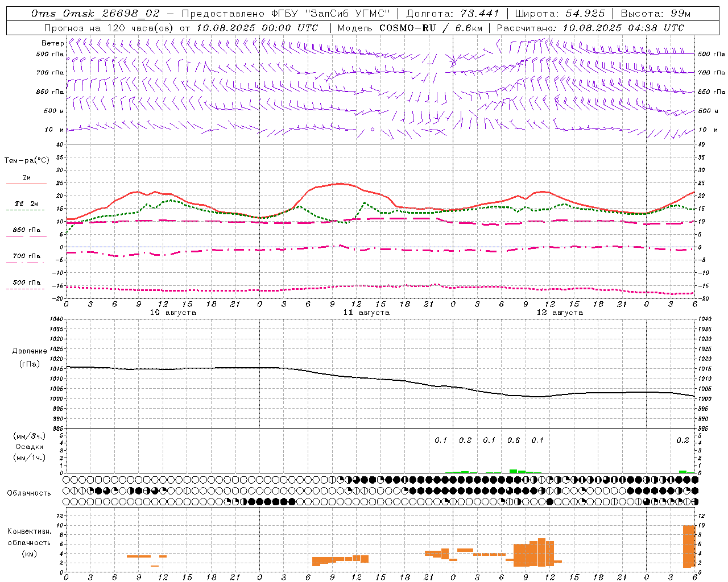Click the dashed line sample under Td 2м legend
Viewport: 728px width, 582px height.
[x=26, y=210]
